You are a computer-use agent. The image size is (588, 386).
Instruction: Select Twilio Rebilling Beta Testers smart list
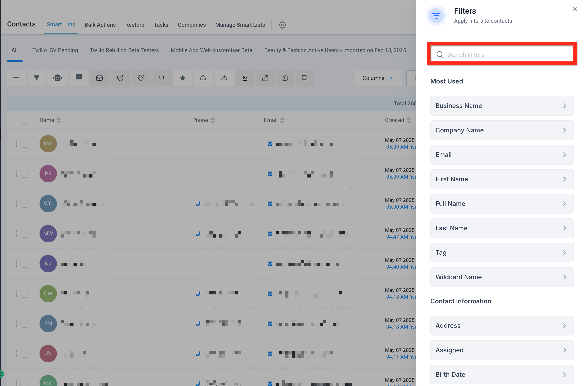(x=124, y=50)
